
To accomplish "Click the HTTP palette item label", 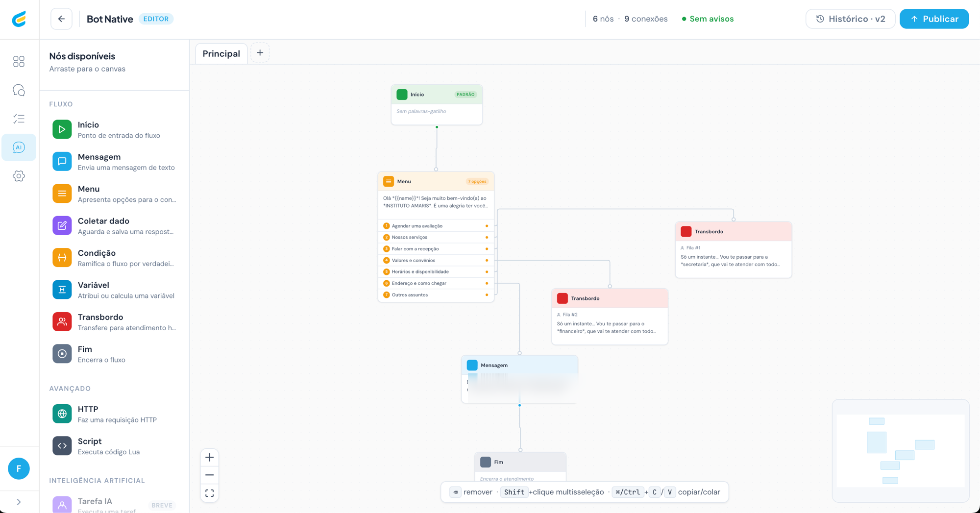I will click(88, 409).
